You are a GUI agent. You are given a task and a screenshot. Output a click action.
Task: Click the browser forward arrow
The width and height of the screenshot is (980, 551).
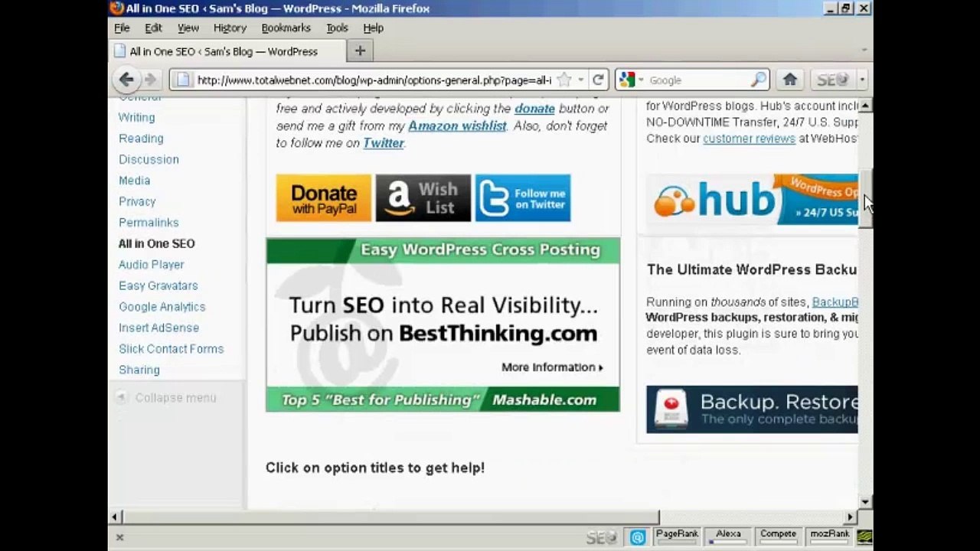(150, 80)
